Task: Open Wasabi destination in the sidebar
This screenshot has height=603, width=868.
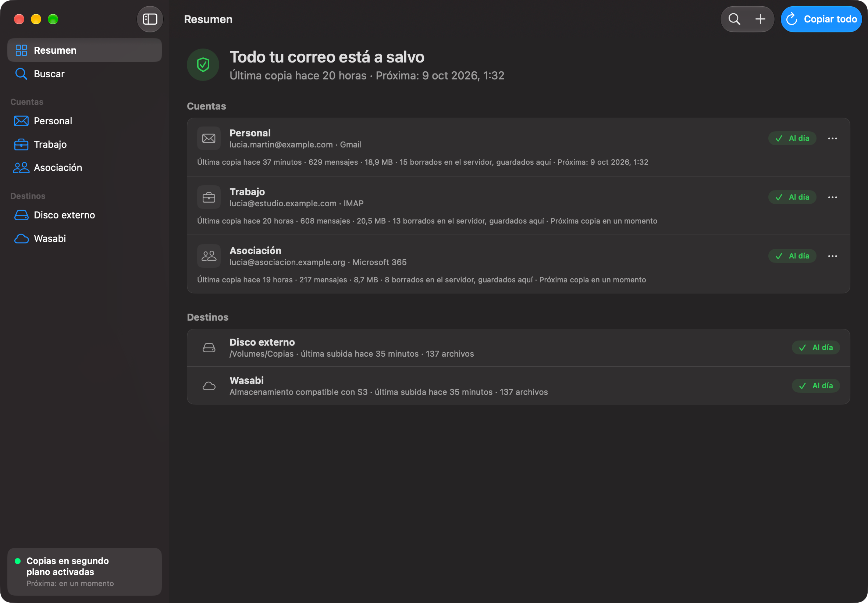Action: pos(85,238)
